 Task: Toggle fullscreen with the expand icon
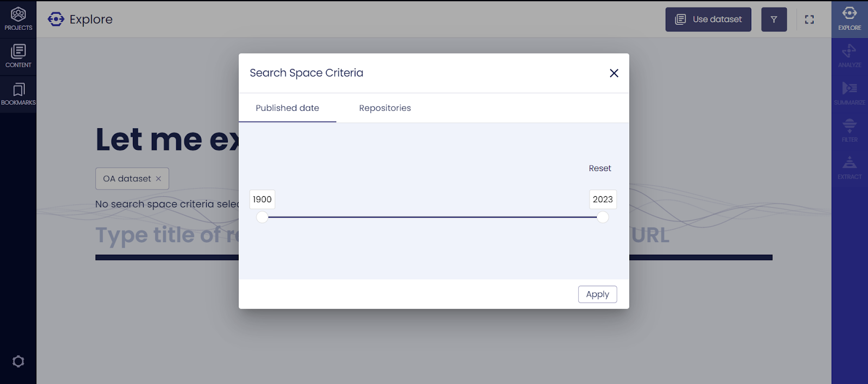[x=809, y=20]
